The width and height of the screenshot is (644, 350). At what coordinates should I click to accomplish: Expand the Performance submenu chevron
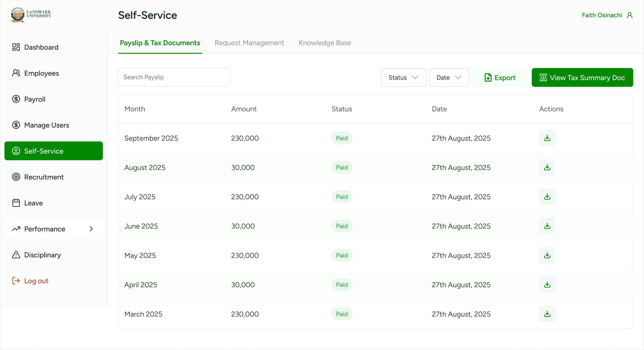pyautogui.click(x=91, y=229)
